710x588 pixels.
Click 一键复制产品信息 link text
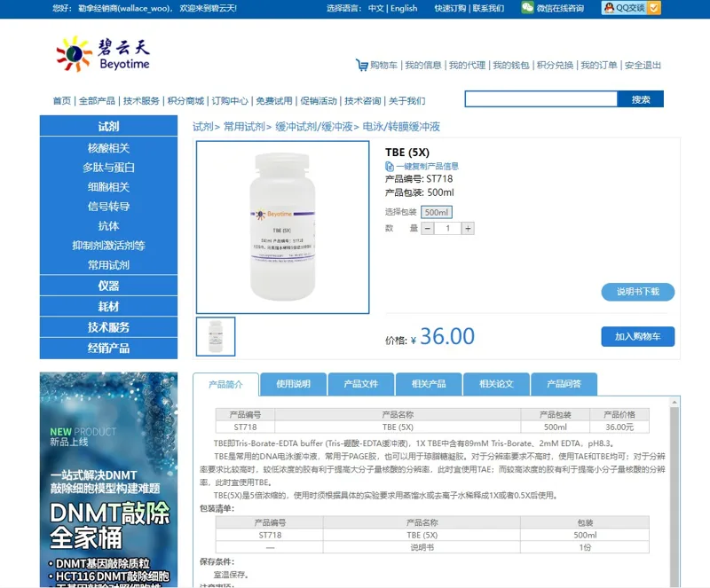pyautogui.click(x=427, y=166)
